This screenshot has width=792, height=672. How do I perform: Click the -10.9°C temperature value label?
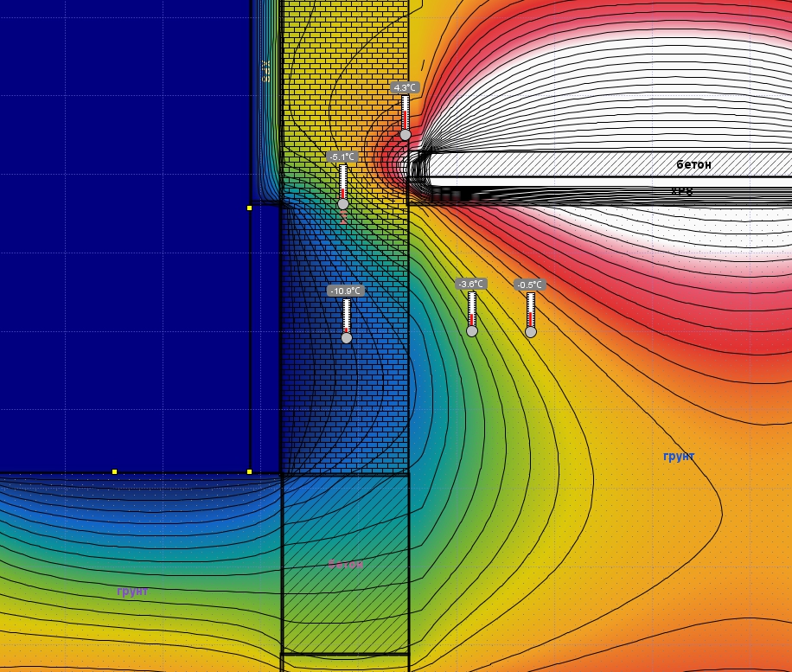tap(346, 291)
